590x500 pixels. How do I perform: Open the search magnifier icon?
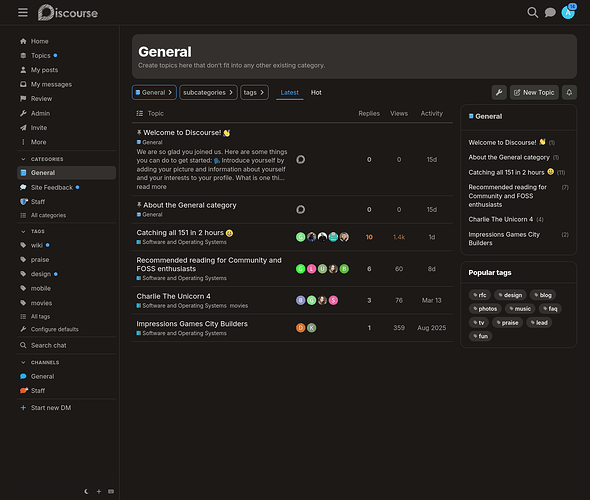(532, 12)
